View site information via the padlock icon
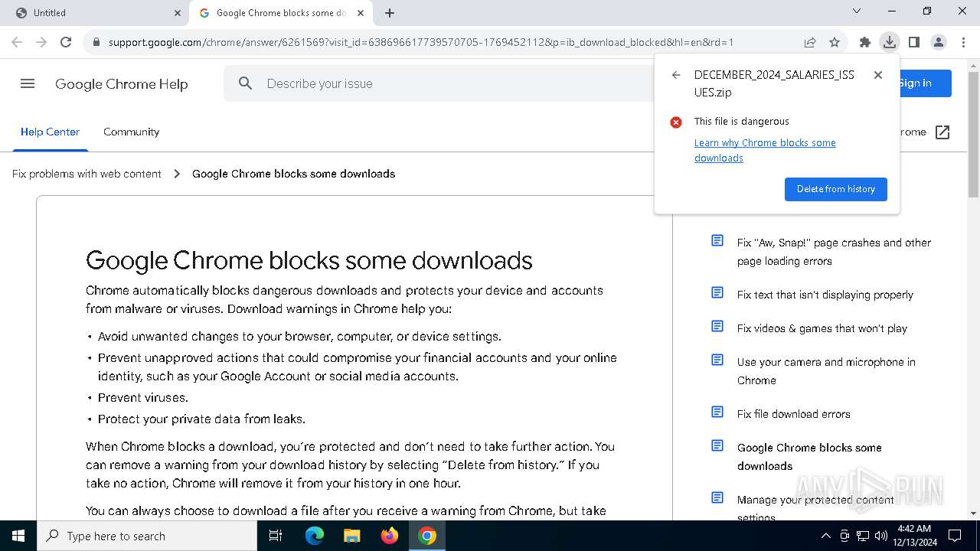 pos(96,42)
